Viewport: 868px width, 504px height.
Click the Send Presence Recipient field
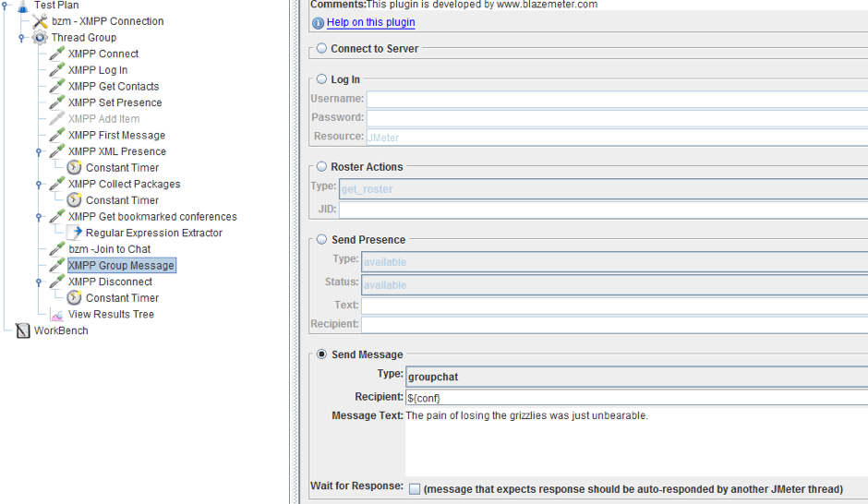(x=614, y=324)
